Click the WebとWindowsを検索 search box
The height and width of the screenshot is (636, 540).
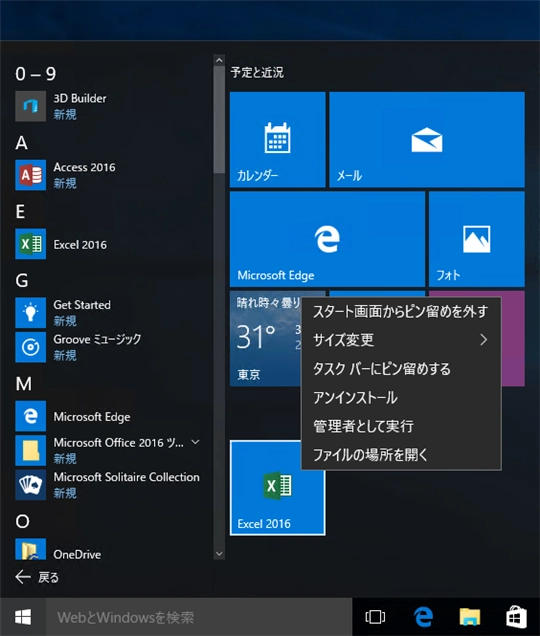click(199, 617)
